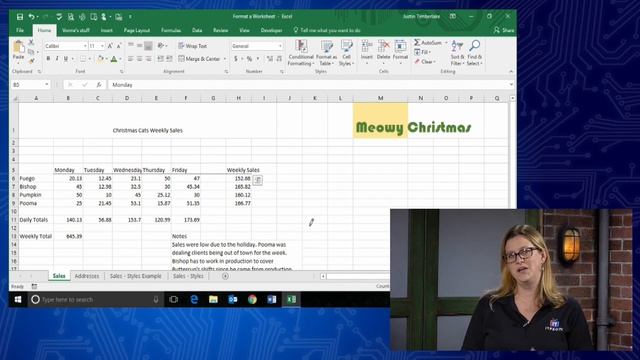Open the Calibri font name dropdown
The image size is (640, 360).
[x=85, y=46]
